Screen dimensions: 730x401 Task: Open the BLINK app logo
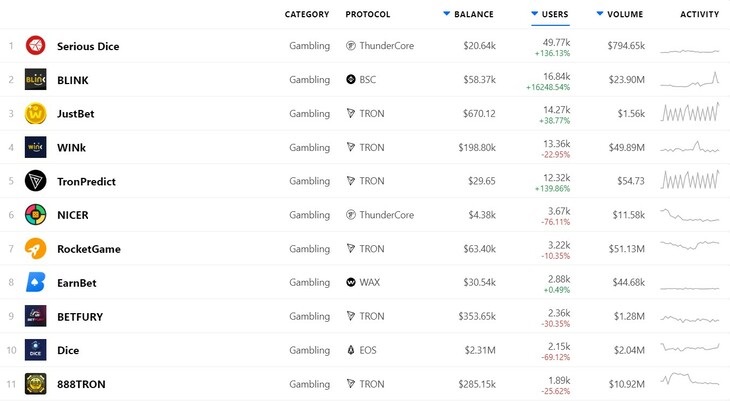pyautogui.click(x=35, y=80)
